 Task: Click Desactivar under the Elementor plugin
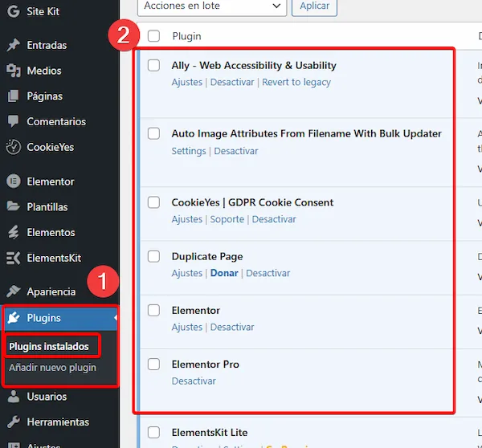pyautogui.click(x=232, y=327)
